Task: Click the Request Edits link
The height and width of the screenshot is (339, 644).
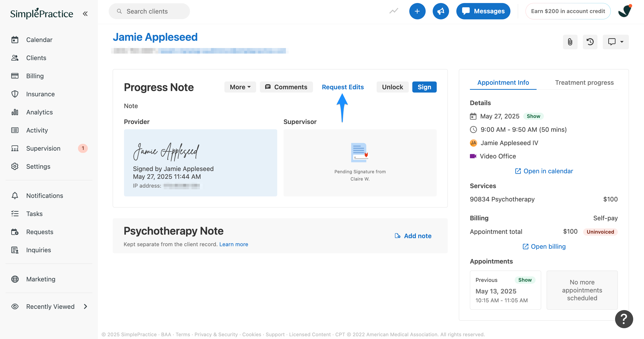Action: click(343, 87)
